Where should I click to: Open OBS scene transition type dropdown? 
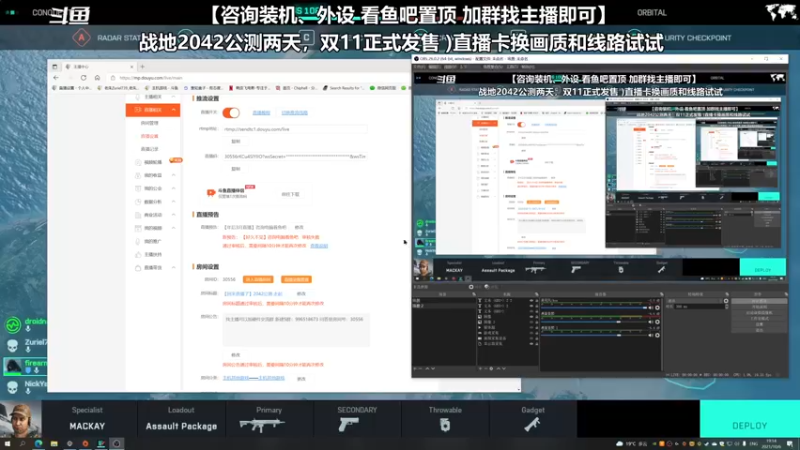tap(694, 301)
